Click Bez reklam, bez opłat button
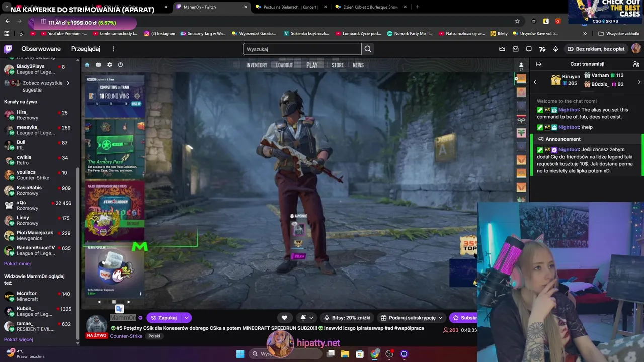This screenshot has width=644, height=362. tap(596, 49)
